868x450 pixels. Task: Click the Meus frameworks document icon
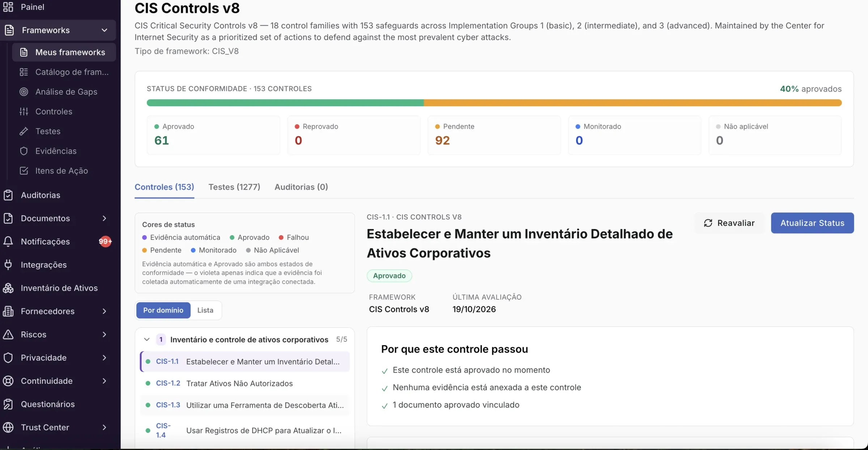24,52
